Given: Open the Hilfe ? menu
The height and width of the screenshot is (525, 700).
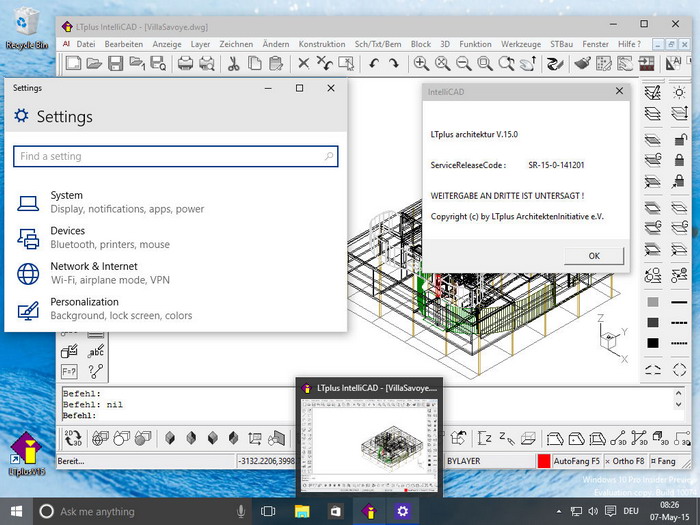Looking at the screenshot, I should point(629,44).
